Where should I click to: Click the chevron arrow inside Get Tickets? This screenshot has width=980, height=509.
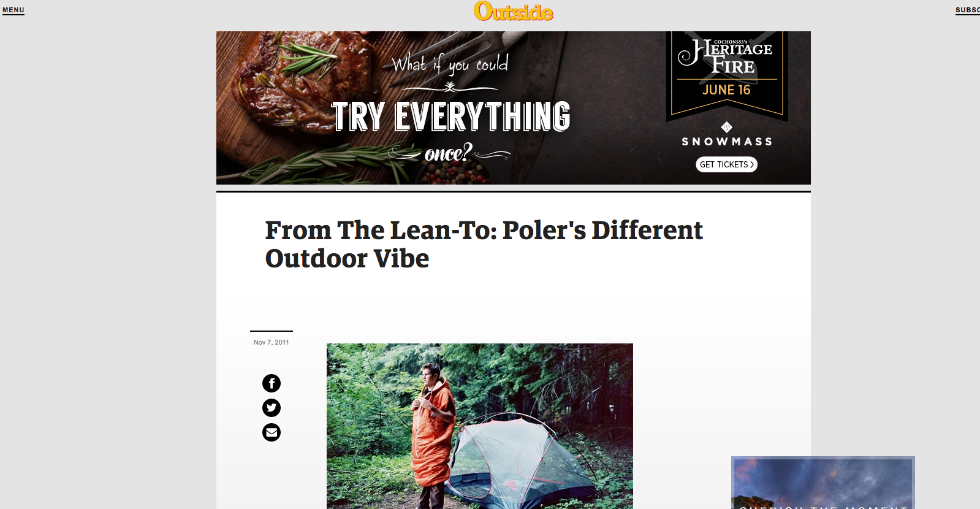(752, 164)
